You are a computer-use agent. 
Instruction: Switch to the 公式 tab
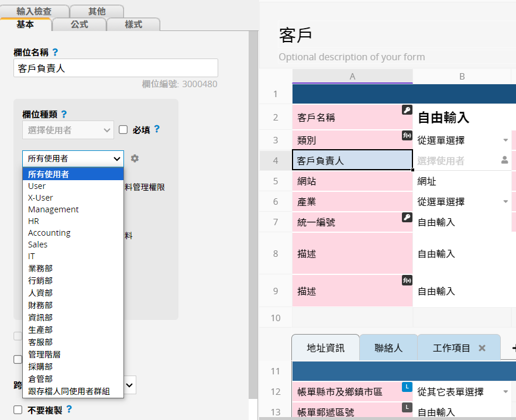coord(80,24)
